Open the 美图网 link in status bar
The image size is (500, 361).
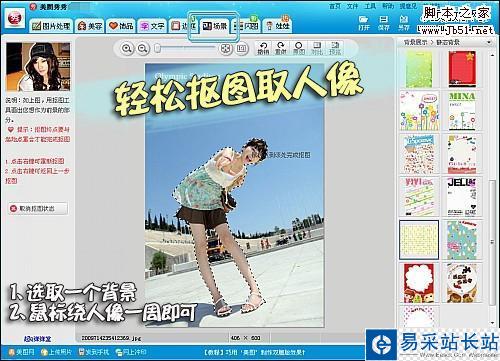point(22,352)
